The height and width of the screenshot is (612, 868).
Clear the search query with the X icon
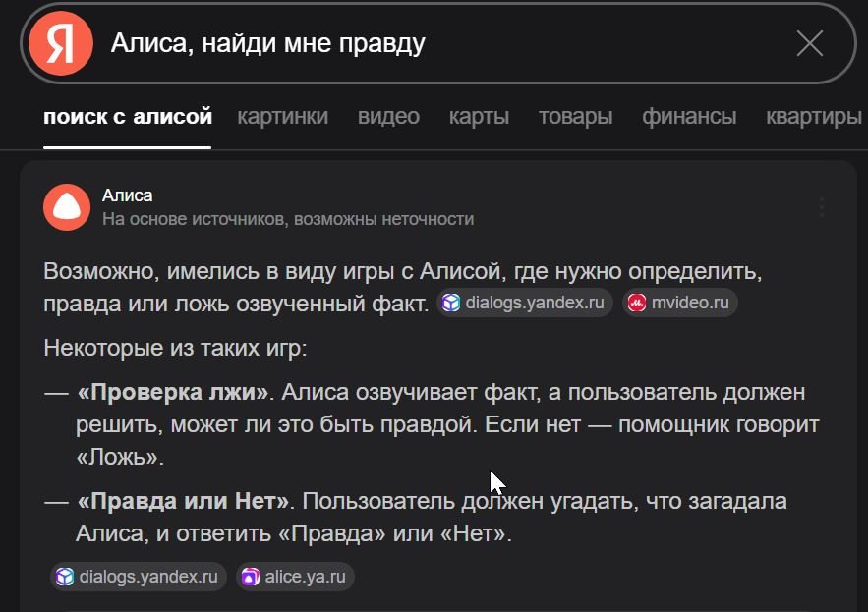[810, 43]
